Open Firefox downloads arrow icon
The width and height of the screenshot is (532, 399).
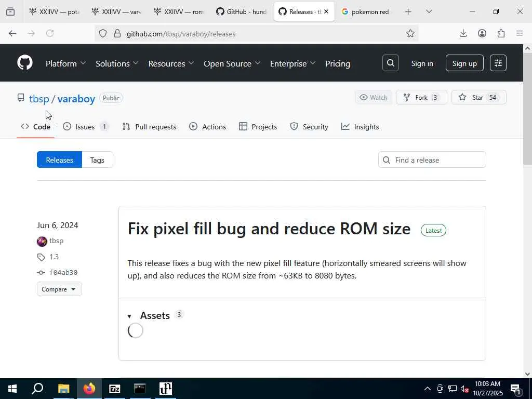(463, 33)
